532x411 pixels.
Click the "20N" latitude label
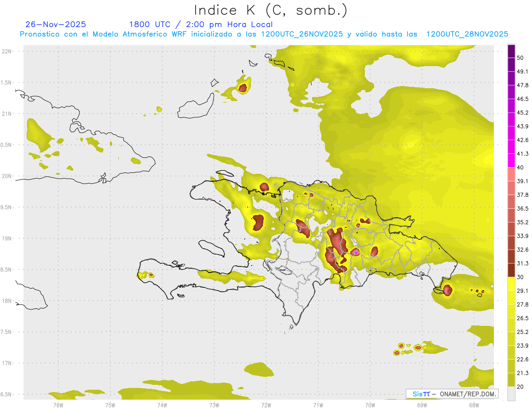7,176
